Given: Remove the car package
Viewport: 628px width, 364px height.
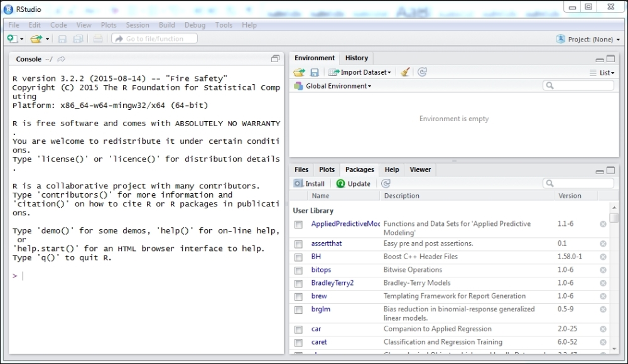Looking at the screenshot, I should coord(603,329).
